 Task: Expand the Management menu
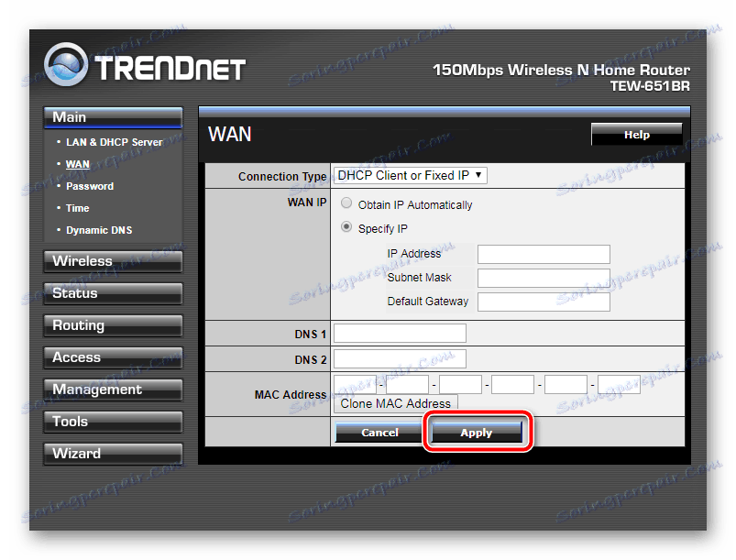pyautogui.click(x=113, y=390)
